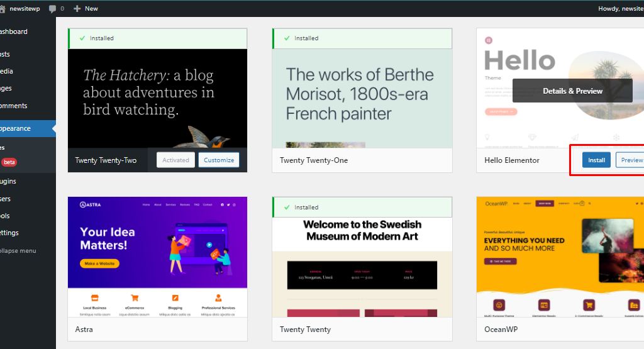Open the Twenty Twenty-Two theme screenshot
This screenshot has height=349, width=644.
[158, 99]
